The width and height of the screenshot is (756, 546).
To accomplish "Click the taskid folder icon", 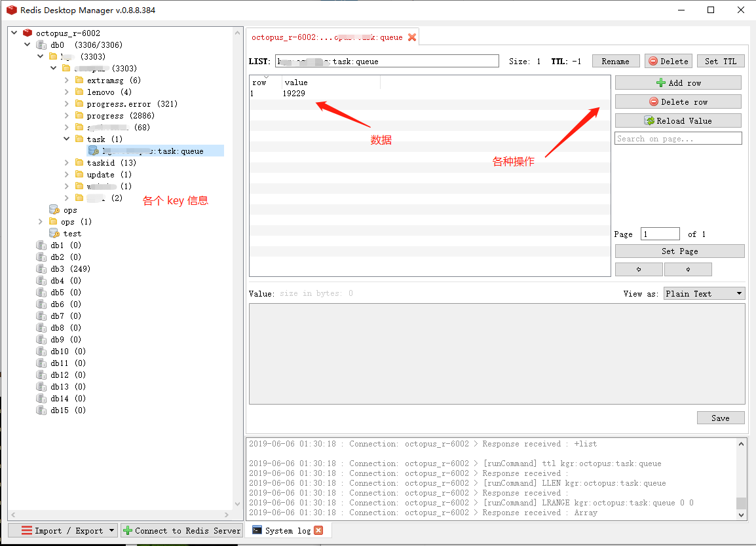I will coord(79,162).
